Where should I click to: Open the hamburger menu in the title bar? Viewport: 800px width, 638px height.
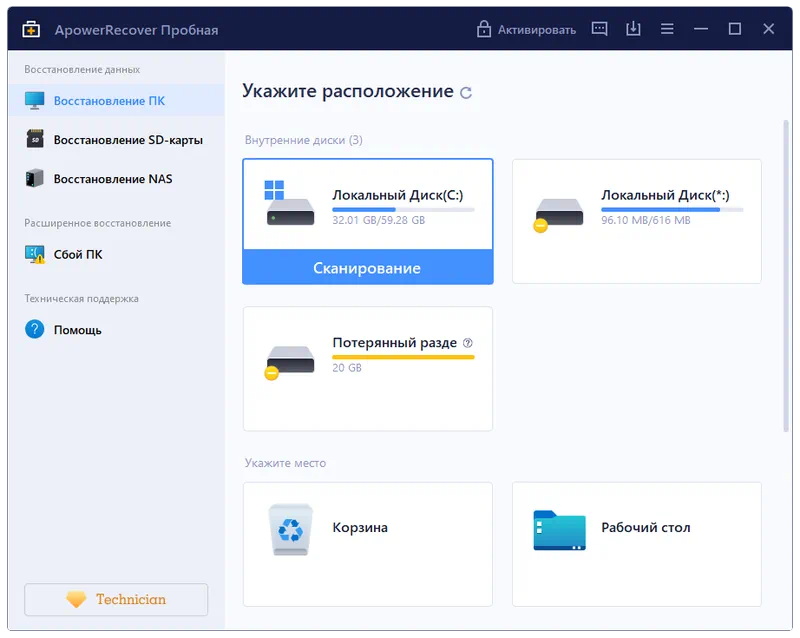click(x=667, y=29)
